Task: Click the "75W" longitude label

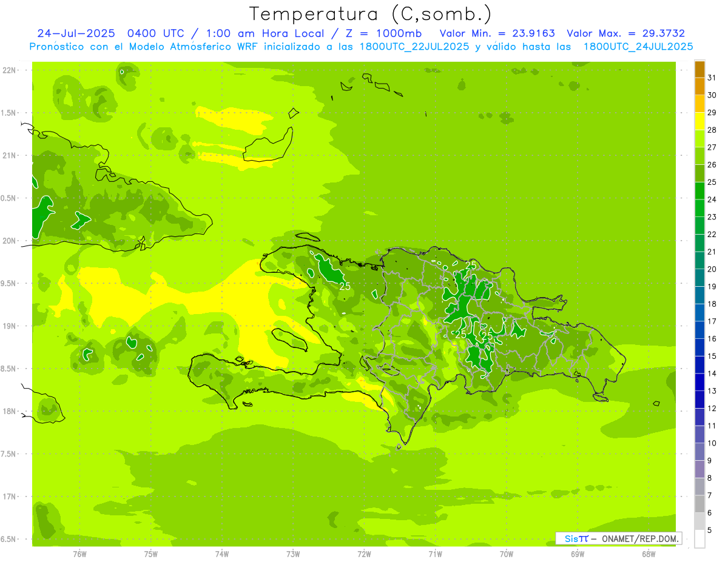Action: click(x=151, y=554)
